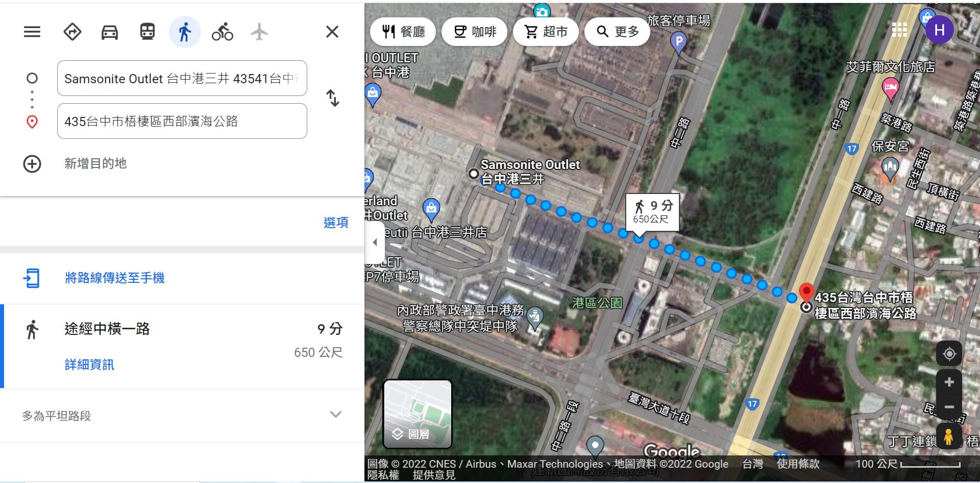Open route 選項 options
The height and width of the screenshot is (483, 980).
336,222
